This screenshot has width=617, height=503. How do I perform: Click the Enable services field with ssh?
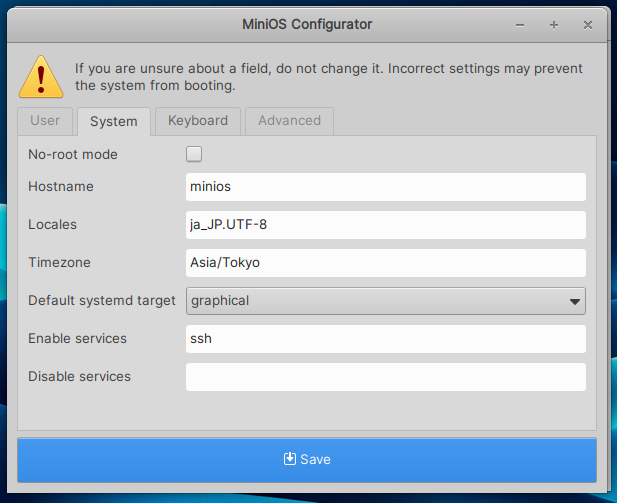click(385, 339)
